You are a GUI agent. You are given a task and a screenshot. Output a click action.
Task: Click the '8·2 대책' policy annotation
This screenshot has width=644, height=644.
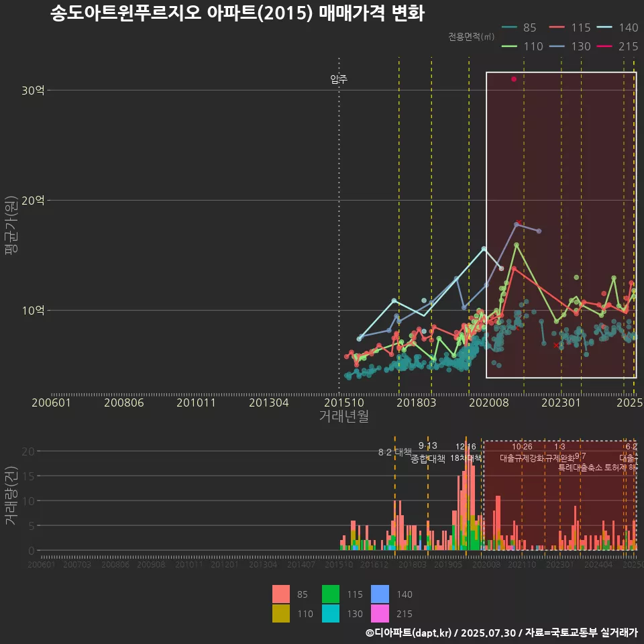(395, 452)
